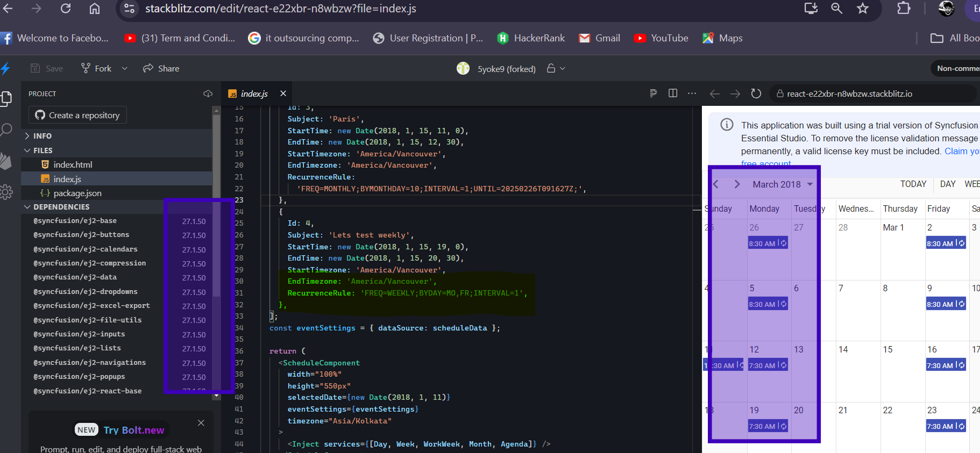Click the Try Bolt.new link
The height and width of the screenshot is (453, 980).
click(134, 430)
